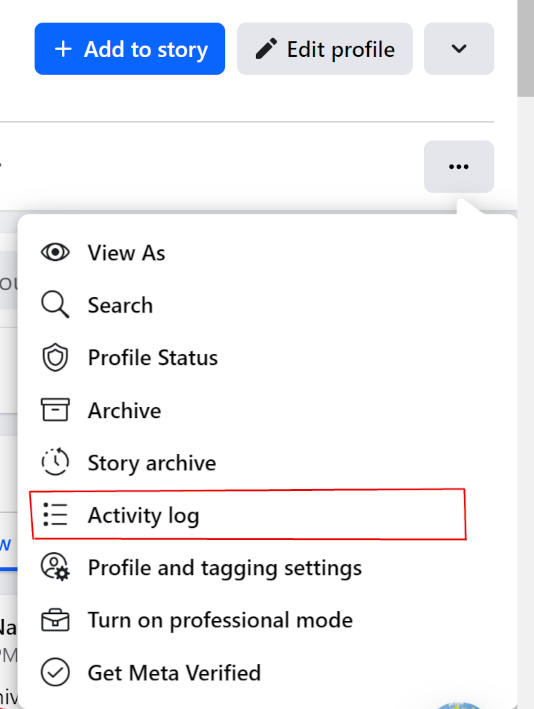The width and height of the screenshot is (534, 709).
Task: Click the briefcase professional mode icon
Action: (x=55, y=619)
